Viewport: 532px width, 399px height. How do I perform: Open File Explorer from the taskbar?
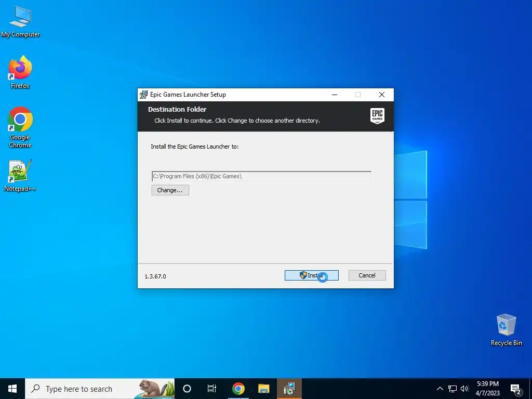(x=263, y=389)
